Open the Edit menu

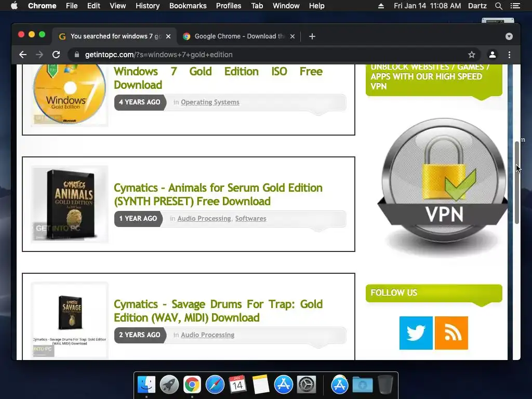(x=94, y=6)
